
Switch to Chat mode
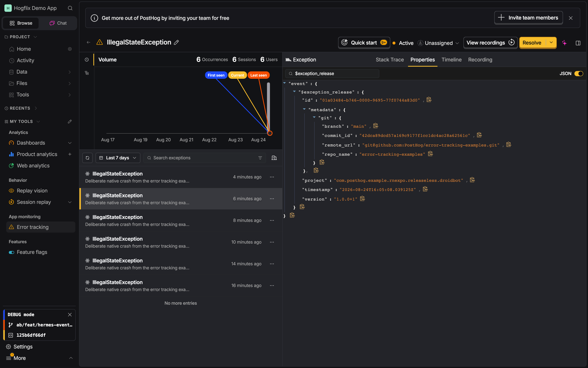[x=58, y=23]
